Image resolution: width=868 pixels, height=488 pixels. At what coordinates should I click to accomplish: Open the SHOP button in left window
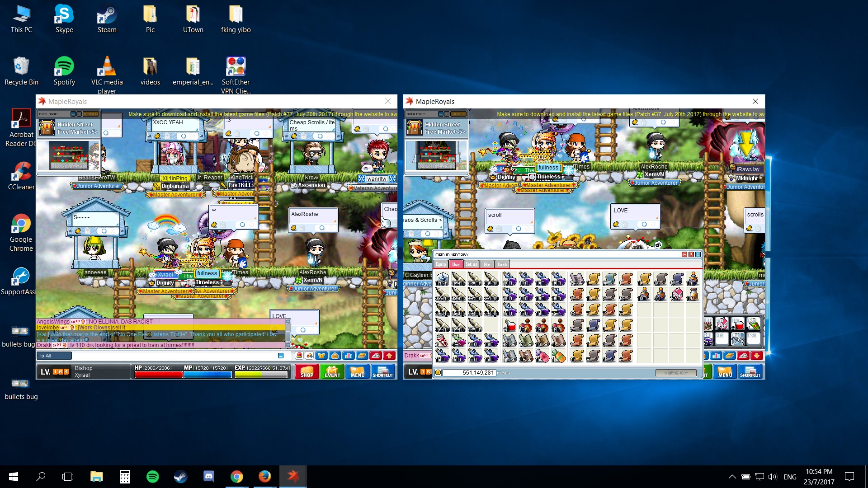coord(307,372)
